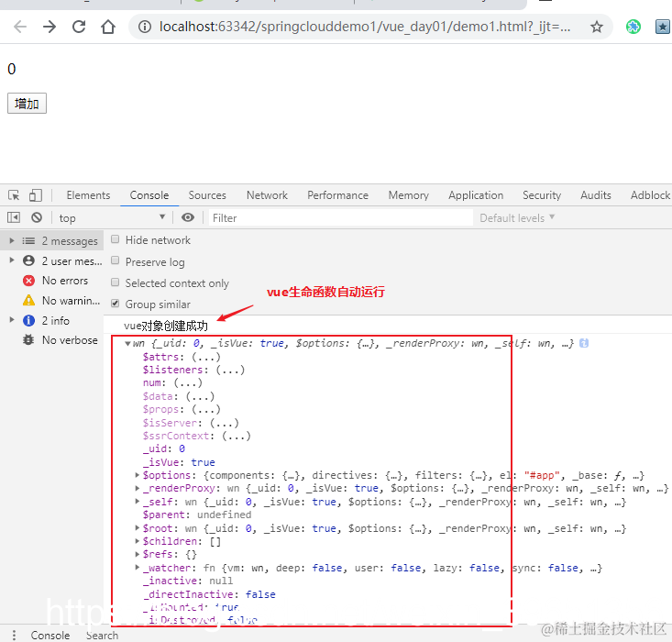Open the blue star extension icon
This screenshot has width=672, height=642.
pyautogui.click(x=663, y=27)
